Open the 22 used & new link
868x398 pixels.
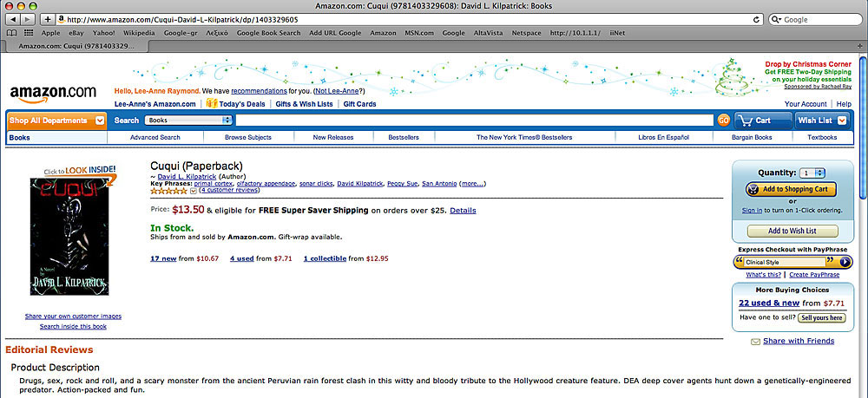tap(769, 303)
